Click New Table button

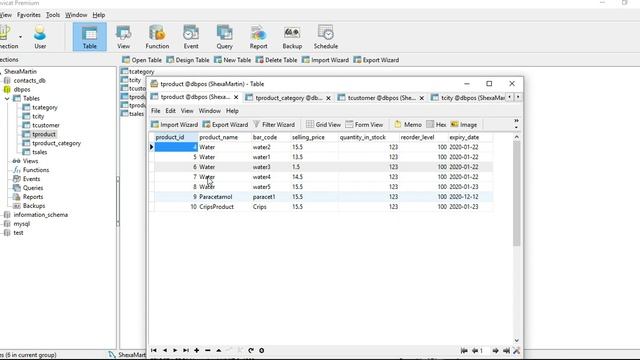click(x=232, y=60)
